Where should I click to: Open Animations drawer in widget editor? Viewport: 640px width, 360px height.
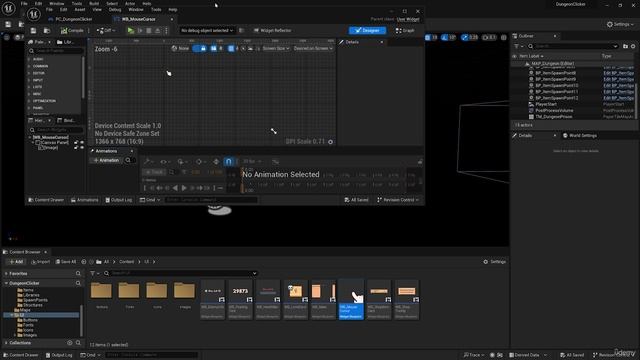[85, 200]
